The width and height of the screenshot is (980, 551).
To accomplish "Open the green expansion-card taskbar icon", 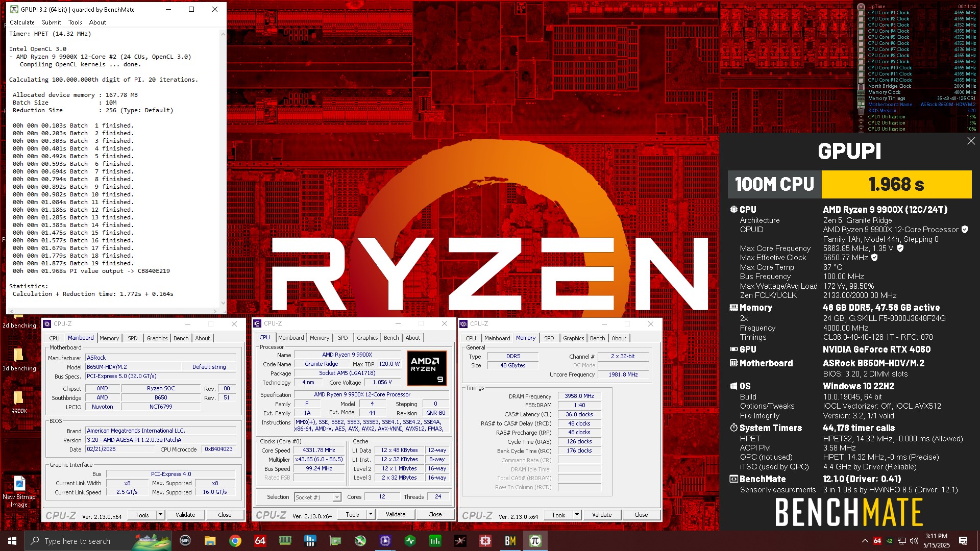I will 335,541.
